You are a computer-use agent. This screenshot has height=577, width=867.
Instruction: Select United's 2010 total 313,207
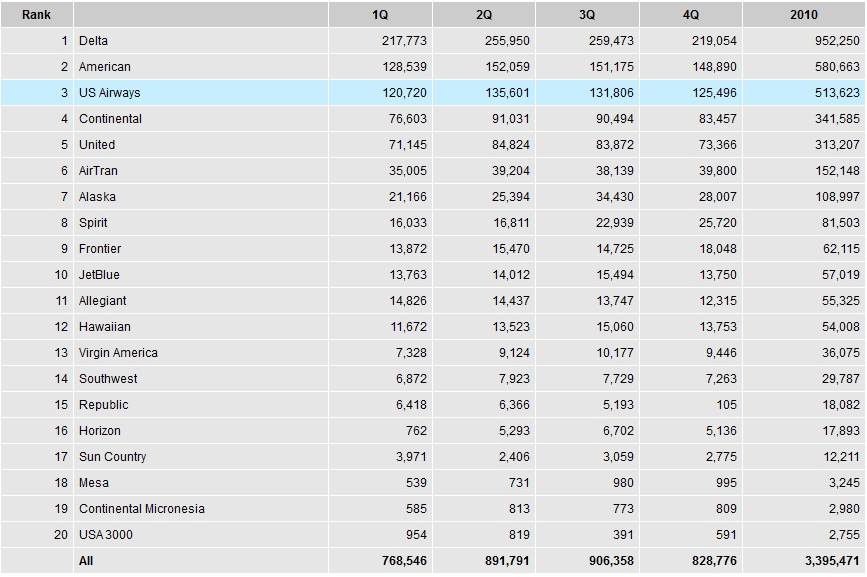(837, 145)
